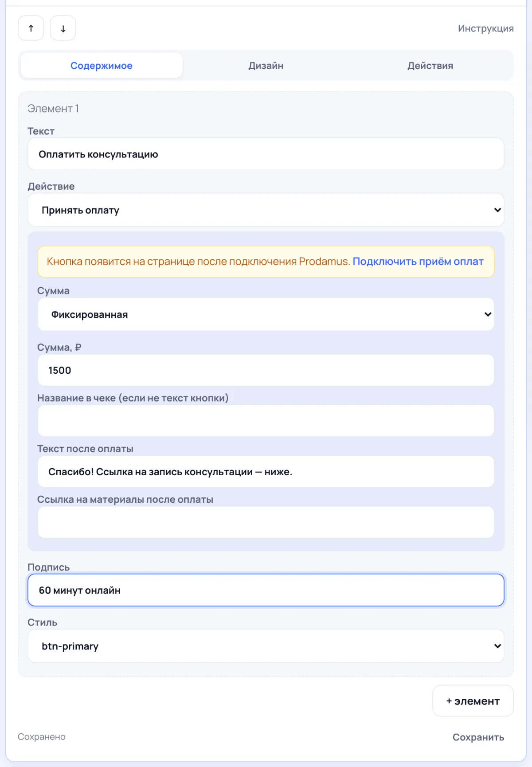Move element up with arrow button

click(x=31, y=28)
